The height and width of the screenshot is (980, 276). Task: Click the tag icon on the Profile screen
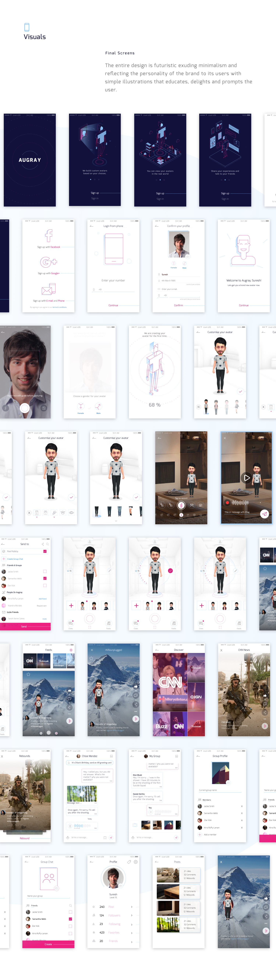click(129, 862)
